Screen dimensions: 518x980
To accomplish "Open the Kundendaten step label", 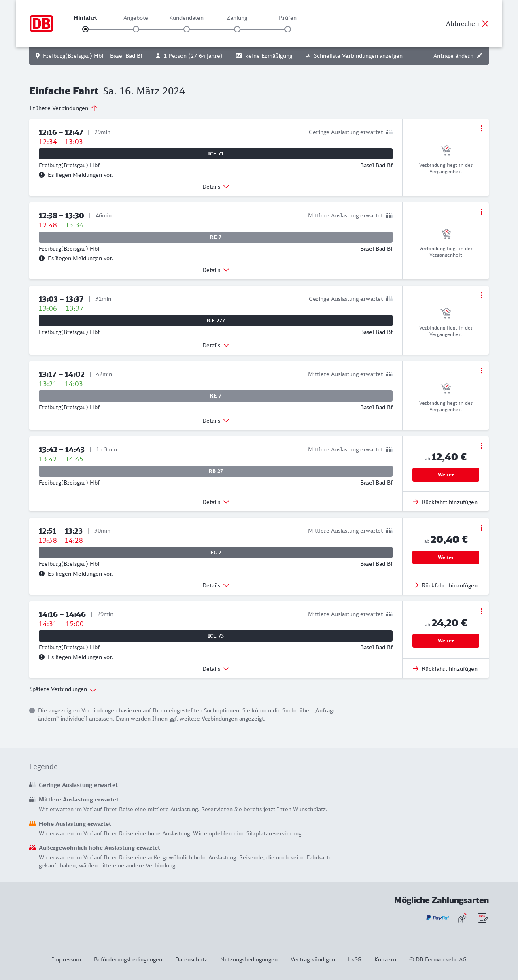I will [186, 18].
